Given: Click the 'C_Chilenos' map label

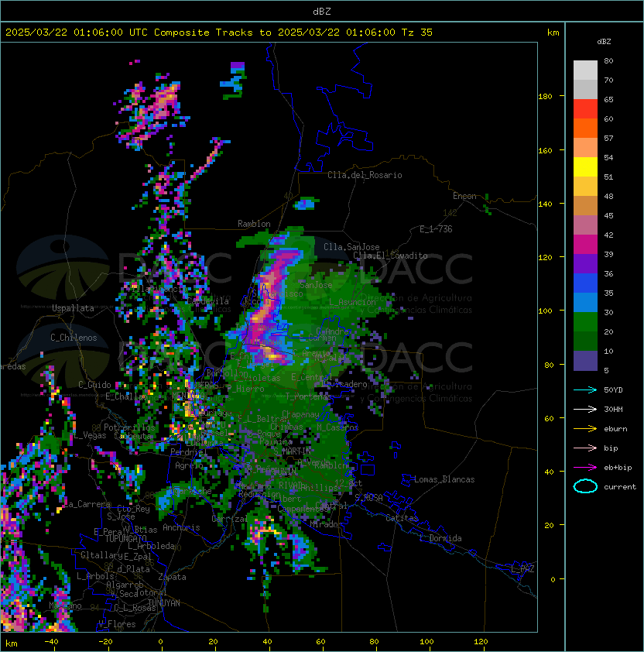Looking at the screenshot, I should point(74,338).
